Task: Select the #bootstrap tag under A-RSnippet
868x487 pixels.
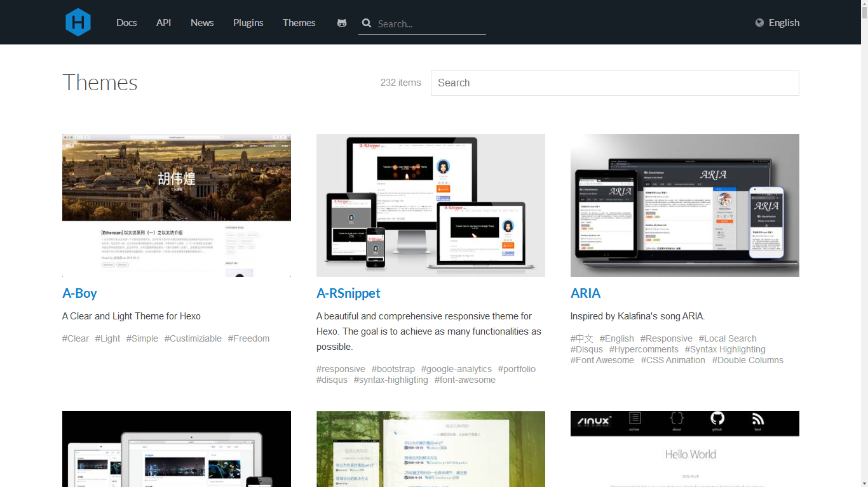Action: [393, 369]
